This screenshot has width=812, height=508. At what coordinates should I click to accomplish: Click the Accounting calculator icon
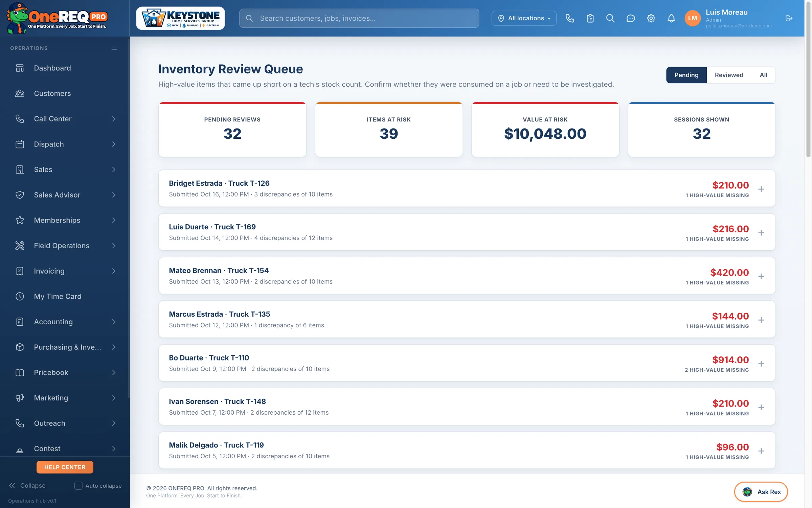pyautogui.click(x=20, y=322)
